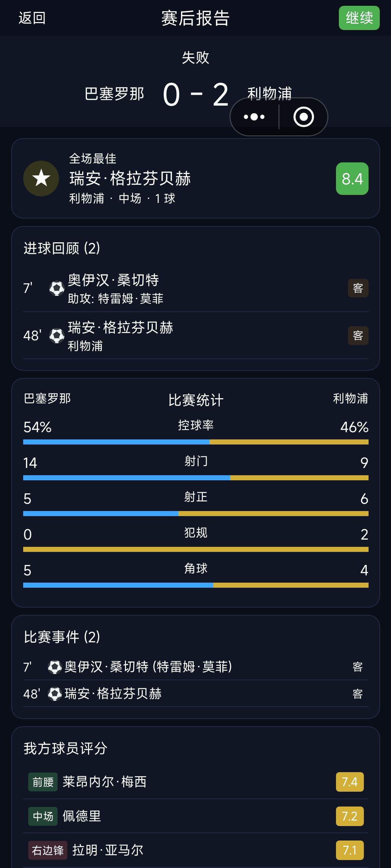Click the ball icon in 7' match event
The height and width of the screenshot is (868, 391).
[x=55, y=667]
